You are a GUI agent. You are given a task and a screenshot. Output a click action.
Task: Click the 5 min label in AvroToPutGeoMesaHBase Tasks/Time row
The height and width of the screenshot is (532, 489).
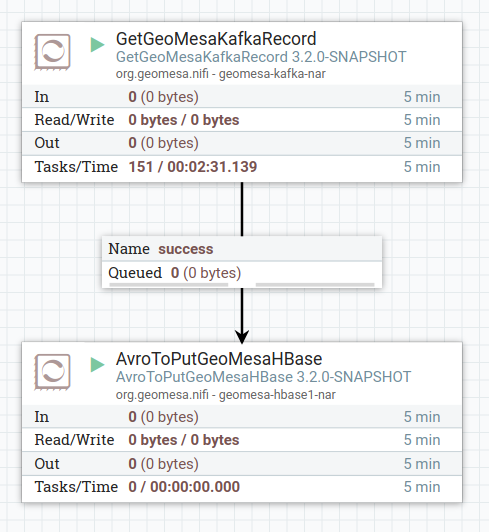422,487
